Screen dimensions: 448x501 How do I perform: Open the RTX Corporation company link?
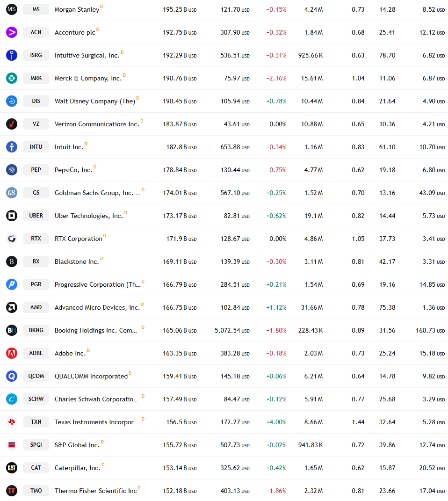click(x=79, y=239)
